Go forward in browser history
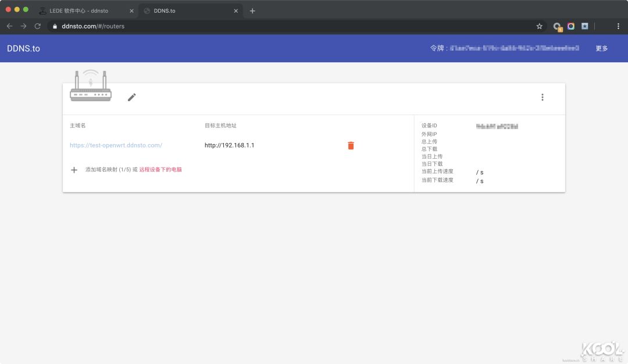The image size is (628, 364). (23, 26)
